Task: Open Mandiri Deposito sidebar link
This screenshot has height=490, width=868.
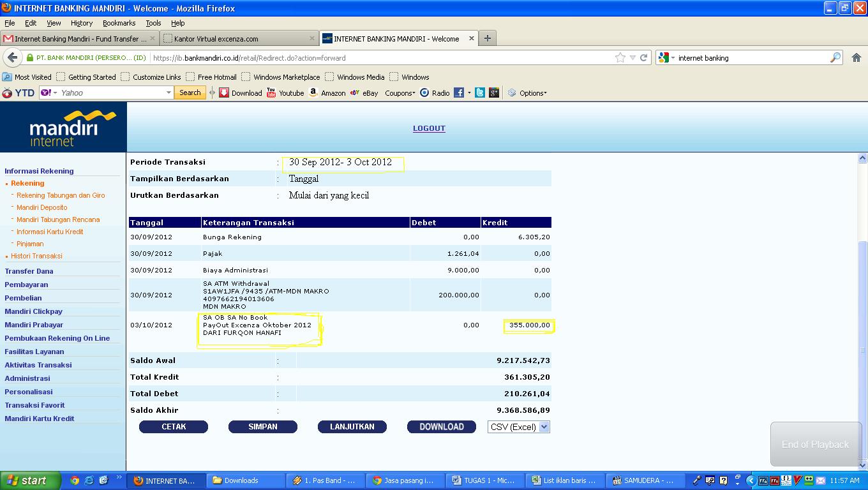Action: (x=42, y=207)
